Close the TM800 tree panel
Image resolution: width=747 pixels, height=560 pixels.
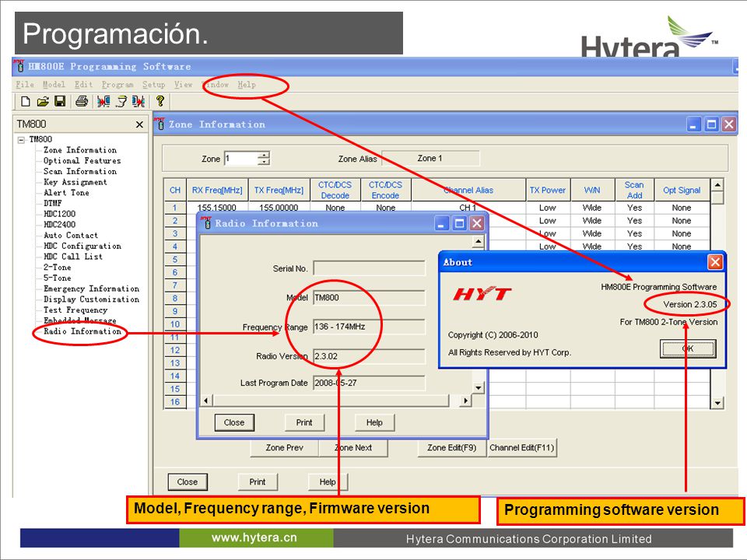pyautogui.click(x=139, y=124)
